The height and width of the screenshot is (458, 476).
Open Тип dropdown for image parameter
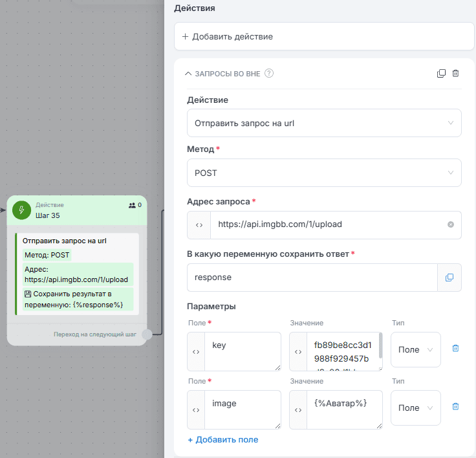(x=416, y=408)
